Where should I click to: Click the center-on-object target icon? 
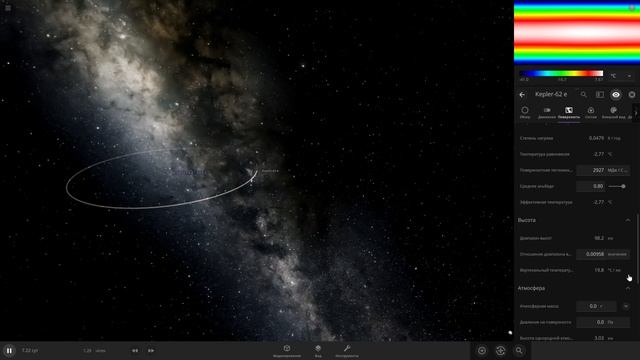500,351
